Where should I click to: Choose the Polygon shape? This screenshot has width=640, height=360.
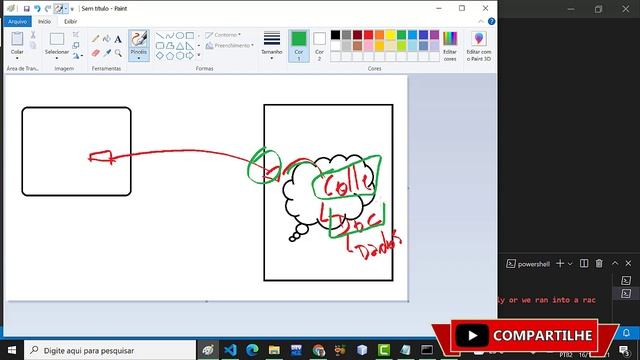(170, 46)
